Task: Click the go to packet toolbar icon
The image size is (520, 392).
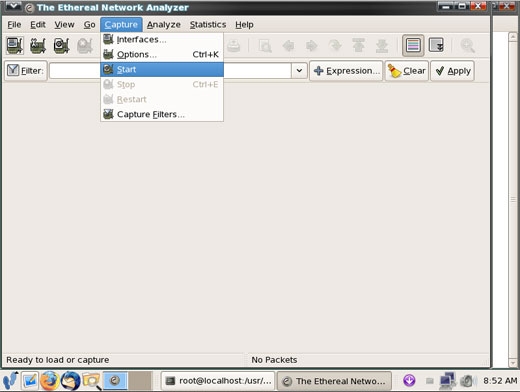Action: point(335,45)
